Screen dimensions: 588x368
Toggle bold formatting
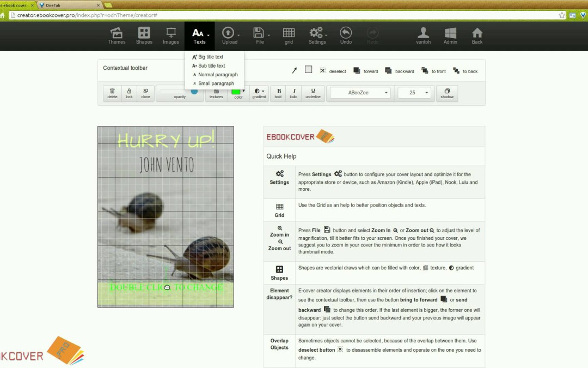(x=279, y=93)
